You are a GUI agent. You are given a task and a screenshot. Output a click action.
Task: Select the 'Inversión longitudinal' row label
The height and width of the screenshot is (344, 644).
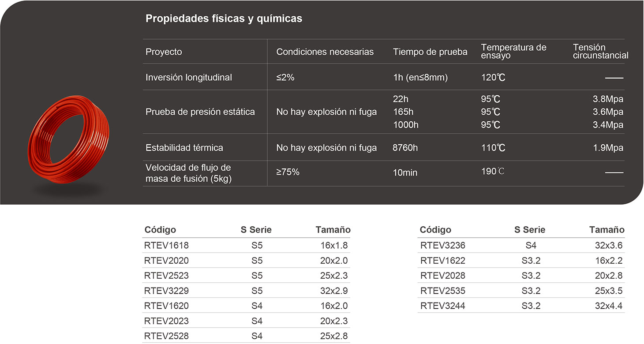(x=188, y=77)
